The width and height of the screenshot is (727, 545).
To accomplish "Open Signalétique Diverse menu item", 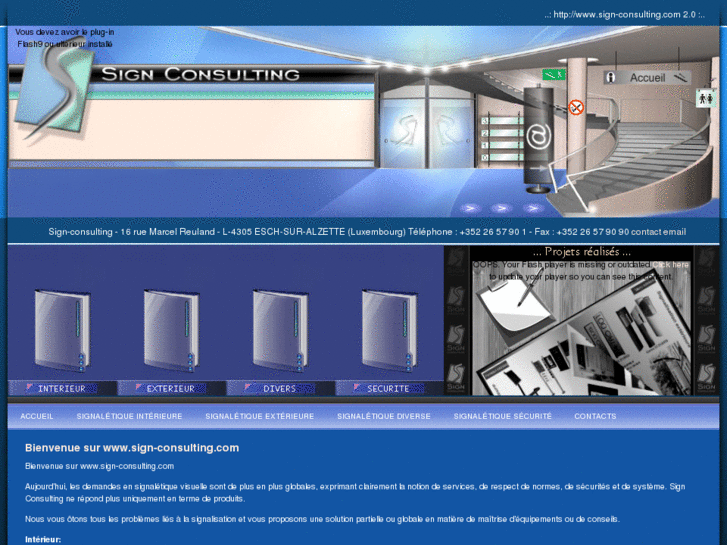I will (x=384, y=417).
